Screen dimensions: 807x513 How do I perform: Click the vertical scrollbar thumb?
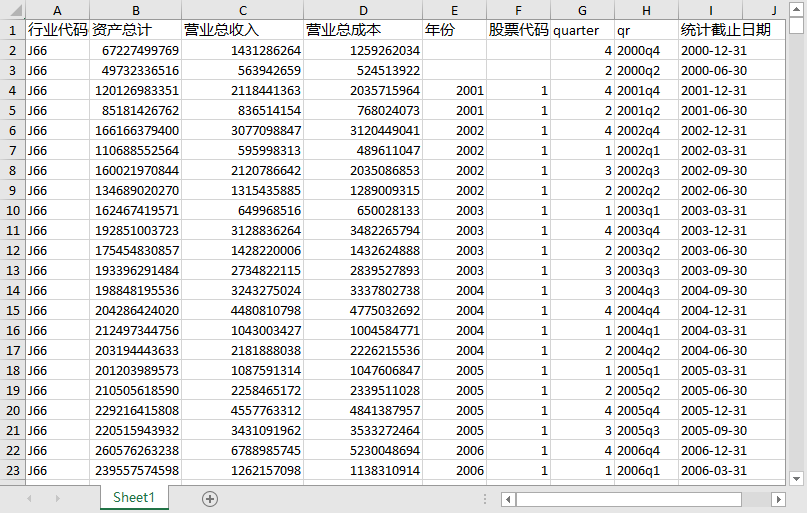click(x=796, y=26)
